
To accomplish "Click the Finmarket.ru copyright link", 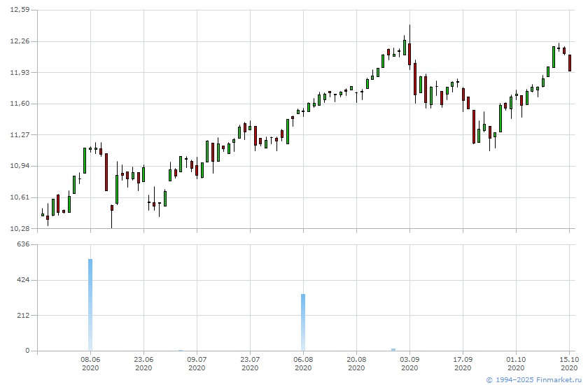I will (533, 380).
